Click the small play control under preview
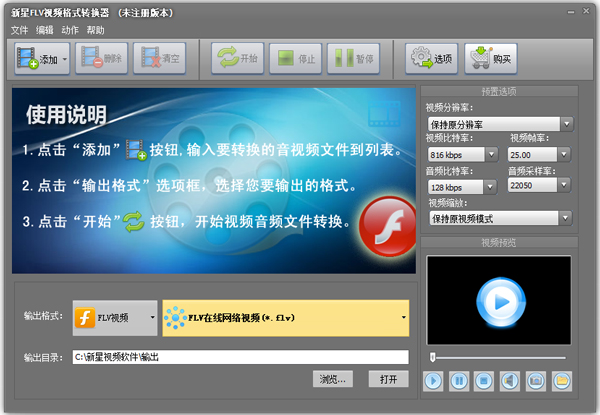The image size is (600, 415). 433,381
